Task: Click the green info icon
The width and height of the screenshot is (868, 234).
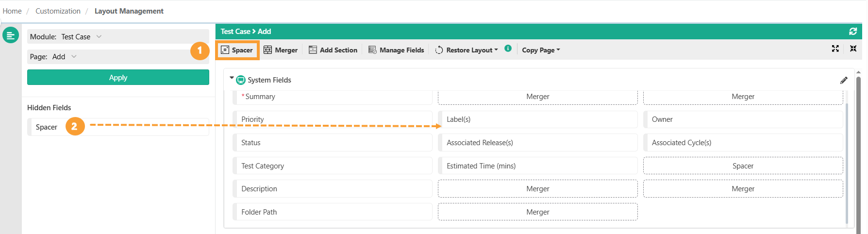Action: [508, 49]
